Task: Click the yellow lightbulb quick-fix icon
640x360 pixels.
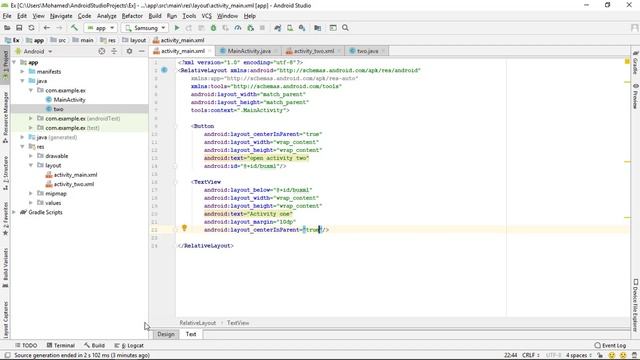Action: (x=184, y=228)
